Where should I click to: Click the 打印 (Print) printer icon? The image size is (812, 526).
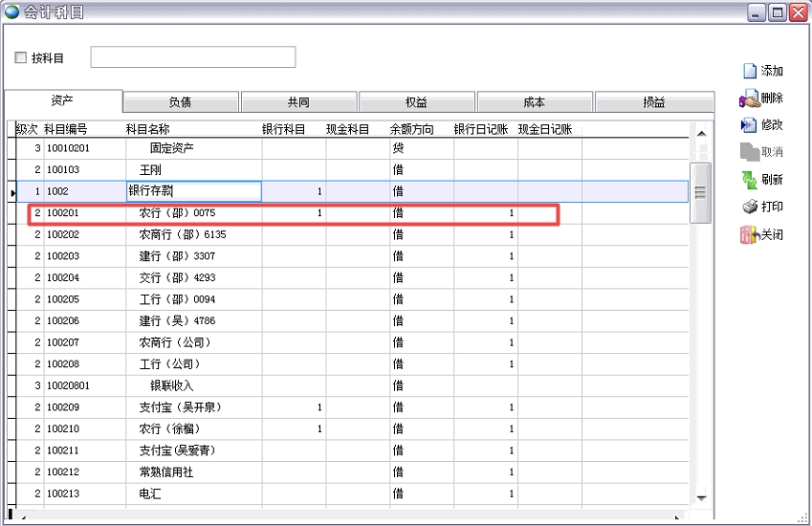(749, 207)
